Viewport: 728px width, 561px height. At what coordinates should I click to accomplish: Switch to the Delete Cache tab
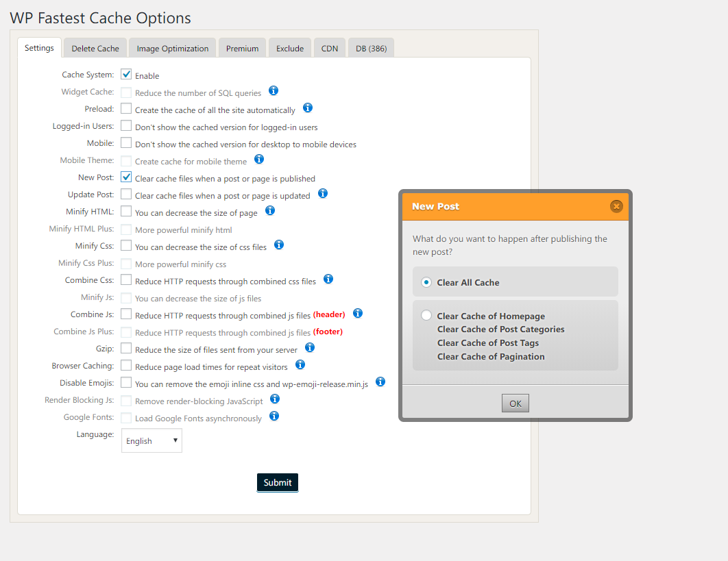(x=95, y=48)
